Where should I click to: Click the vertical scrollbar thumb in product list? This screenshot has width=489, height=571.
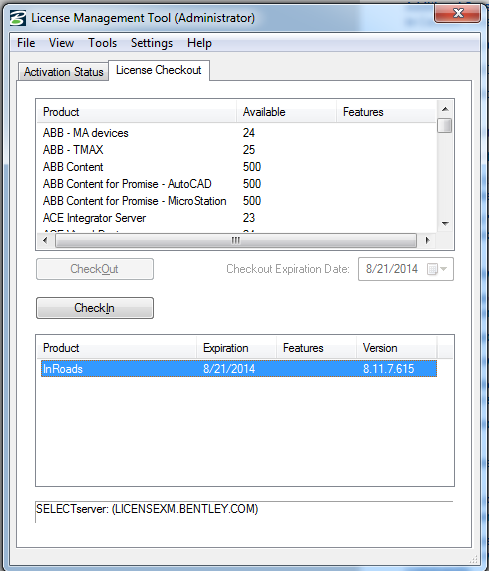coord(445,126)
